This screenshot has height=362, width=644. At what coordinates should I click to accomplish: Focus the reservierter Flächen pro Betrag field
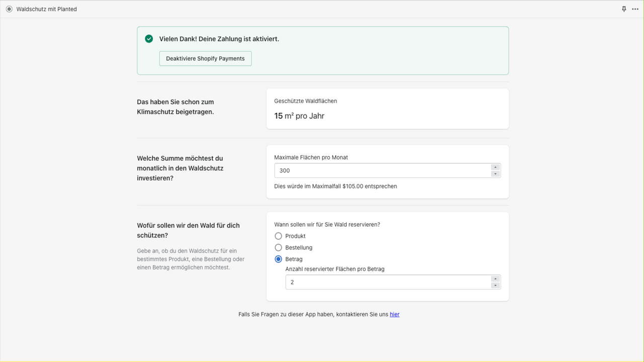pos(393,282)
